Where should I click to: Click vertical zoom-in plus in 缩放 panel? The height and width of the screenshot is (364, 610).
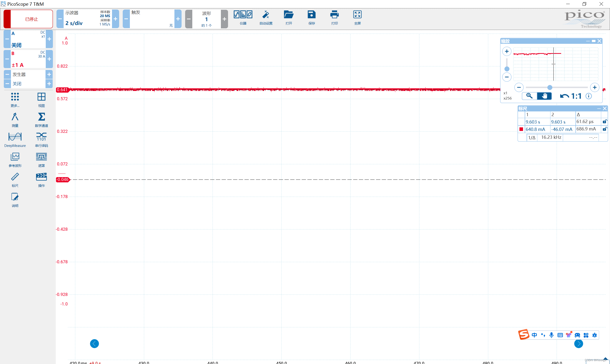click(x=507, y=51)
